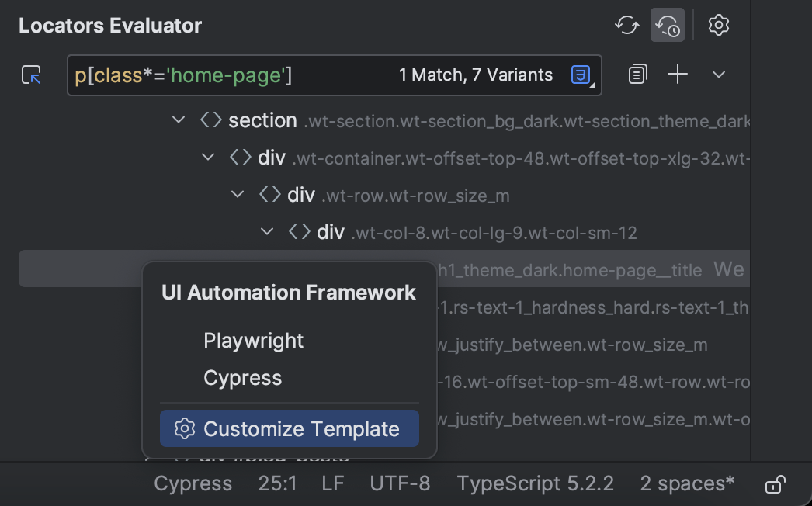Change line ending via LF indicator
The image size is (812, 506).
pyautogui.click(x=332, y=483)
